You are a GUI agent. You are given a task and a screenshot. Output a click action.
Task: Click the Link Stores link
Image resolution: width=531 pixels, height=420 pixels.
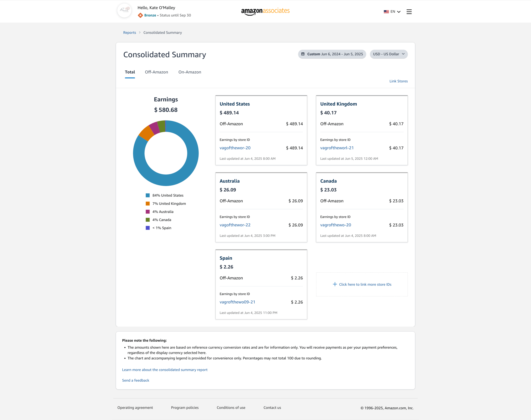click(x=398, y=81)
